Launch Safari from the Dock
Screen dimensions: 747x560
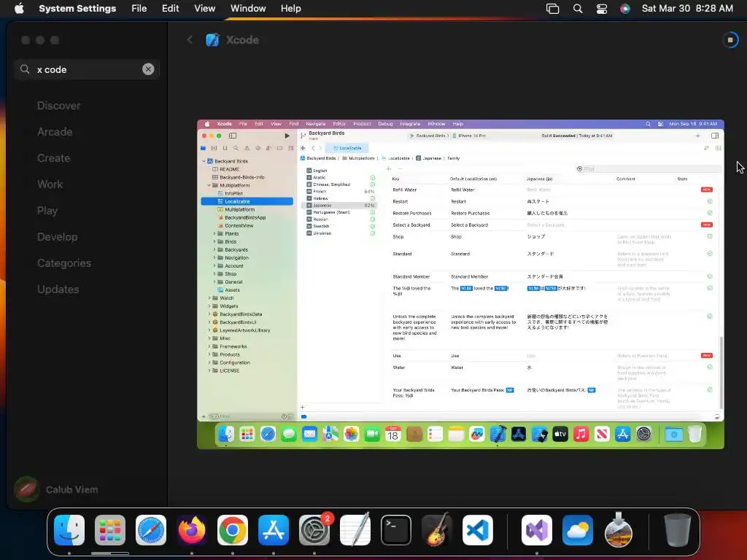point(151,530)
